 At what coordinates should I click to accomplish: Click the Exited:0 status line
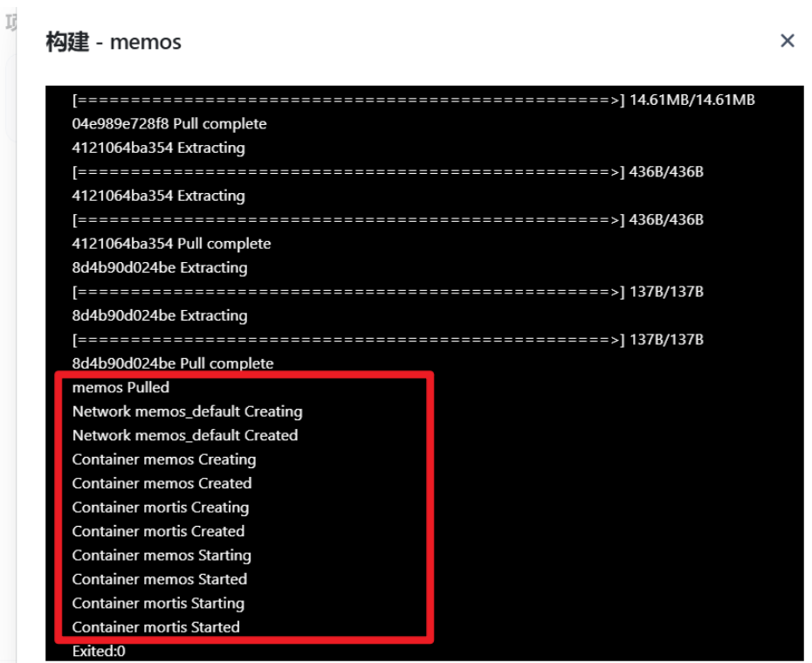pyautogui.click(x=99, y=651)
